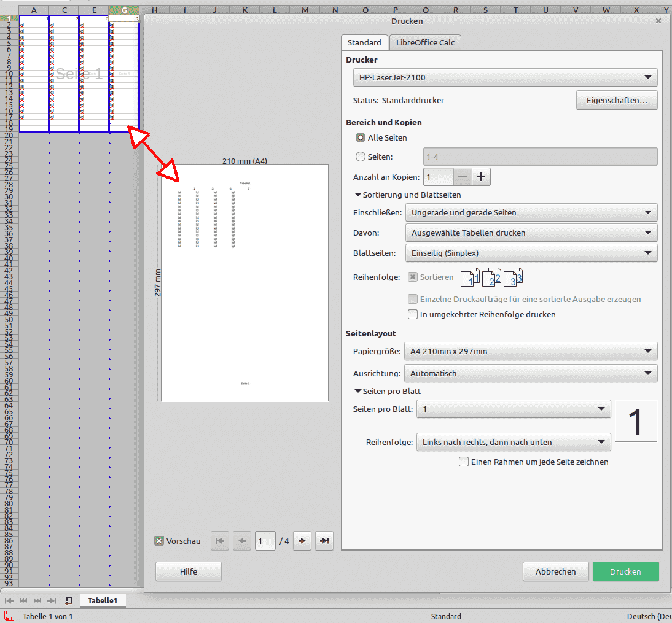The image size is (672, 623).
Task: Click the green Drucken button
Action: (625, 571)
